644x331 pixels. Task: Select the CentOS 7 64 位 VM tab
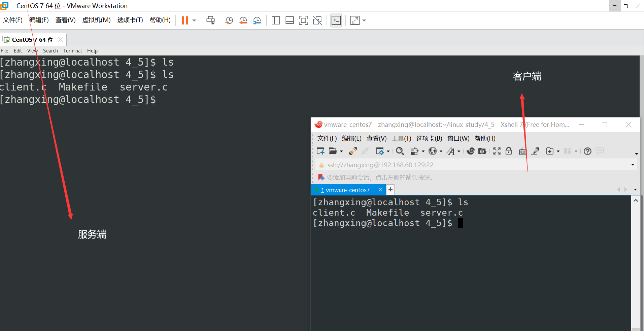pos(32,40)
